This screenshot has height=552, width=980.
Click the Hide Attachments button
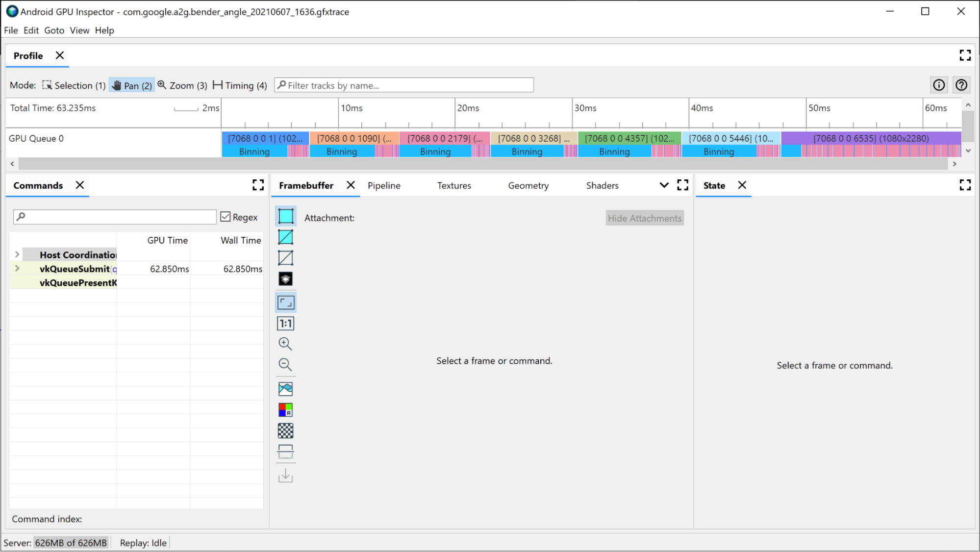pyautogui.click(x=644, y=218)
